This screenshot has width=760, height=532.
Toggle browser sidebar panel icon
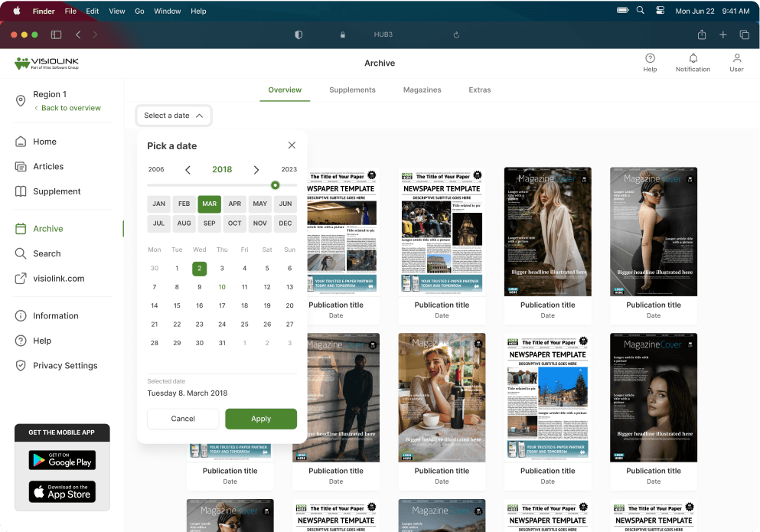(56, 34)
